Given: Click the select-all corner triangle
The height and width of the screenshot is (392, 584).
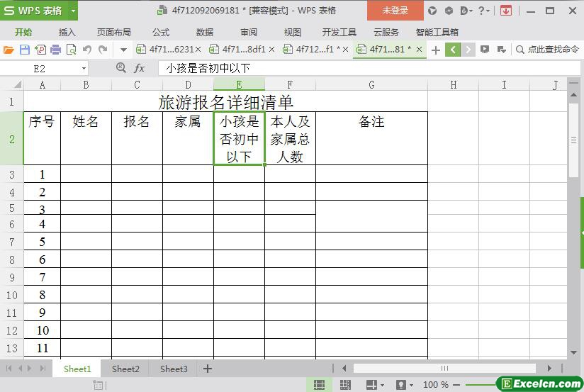Looking at the screenshot, I should (17, 84).
